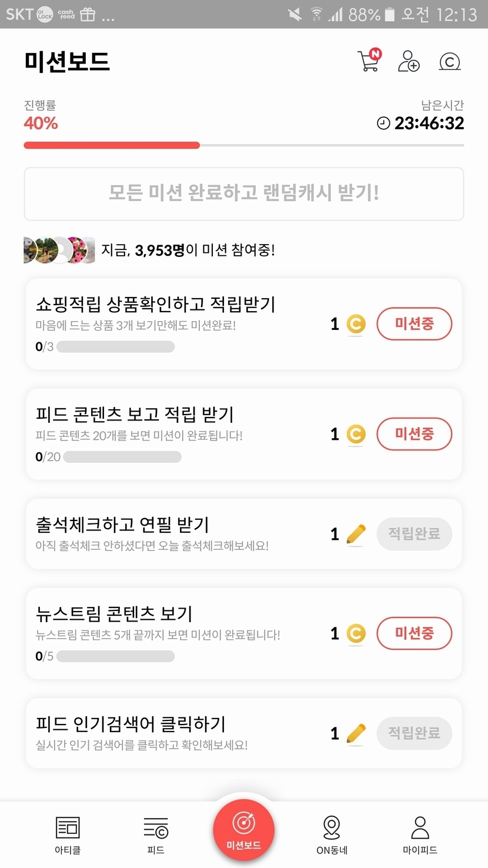This screenshot has width=488, height=868.
Task: Tap the add friend icon
Action: tap(409, 61)
